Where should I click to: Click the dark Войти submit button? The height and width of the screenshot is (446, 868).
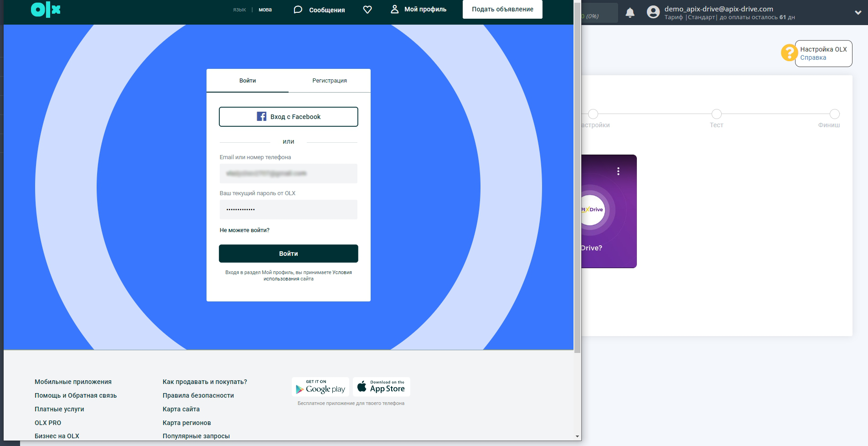point(289,254)
